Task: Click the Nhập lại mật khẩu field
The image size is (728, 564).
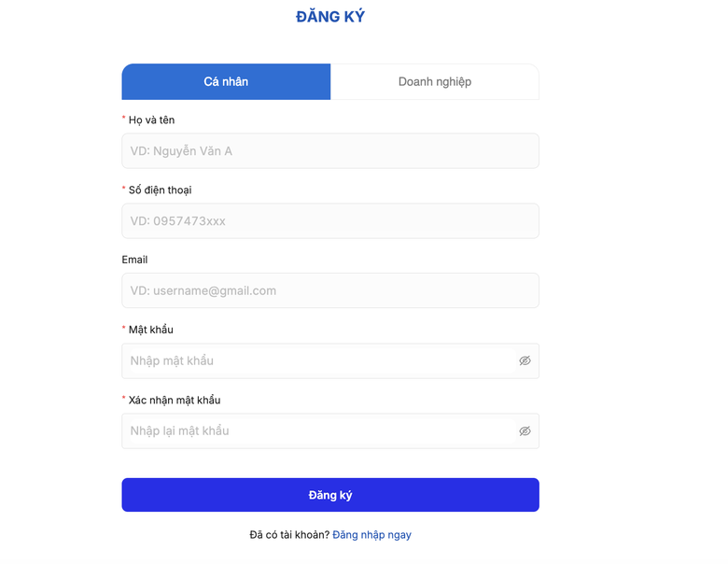Action: 317,430
